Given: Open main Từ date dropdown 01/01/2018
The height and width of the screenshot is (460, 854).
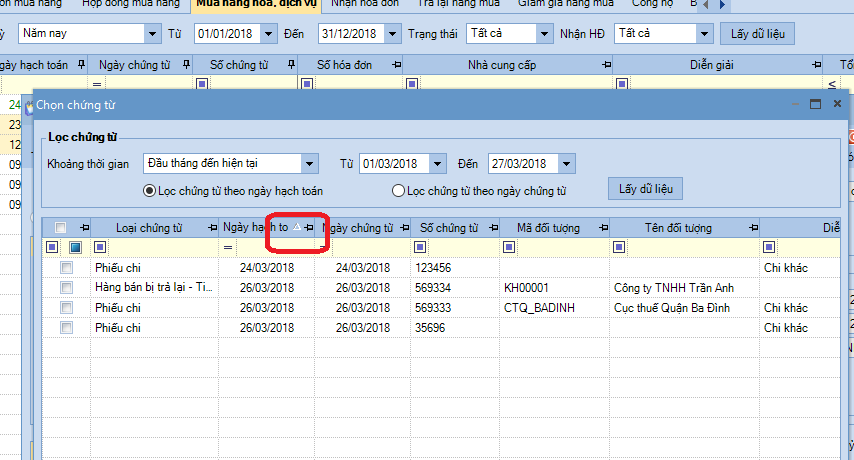Looking at the screenshot, I should point(269,34).
